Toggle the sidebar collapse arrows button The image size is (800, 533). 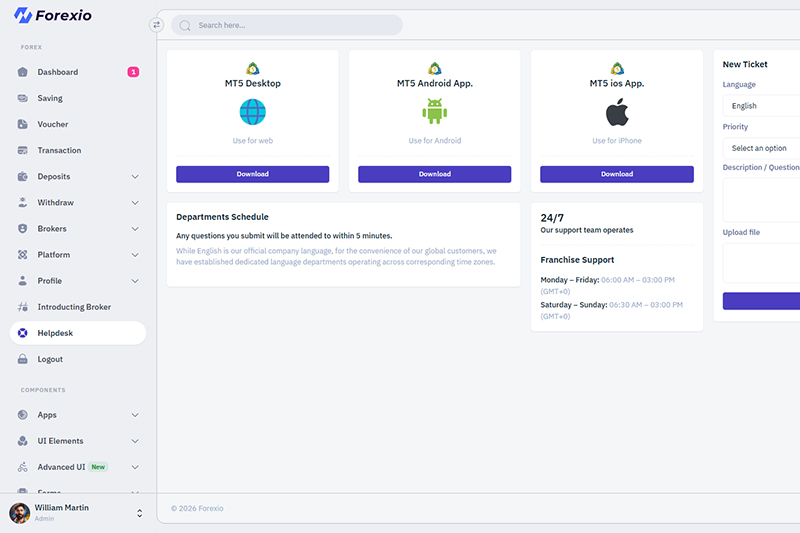click(156, 25)
